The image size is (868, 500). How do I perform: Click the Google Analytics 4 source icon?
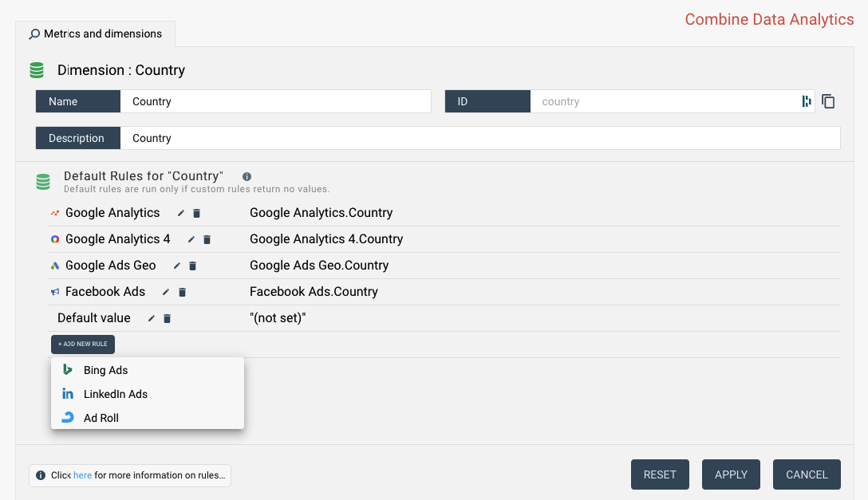[55, 239]
